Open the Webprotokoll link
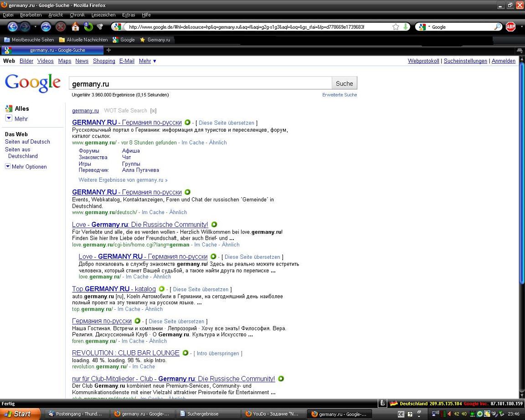 point(423,61)
